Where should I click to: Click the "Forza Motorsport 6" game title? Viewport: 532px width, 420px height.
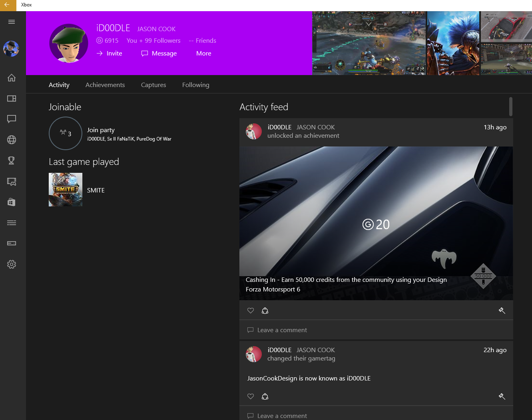click(x=273, y=289)
